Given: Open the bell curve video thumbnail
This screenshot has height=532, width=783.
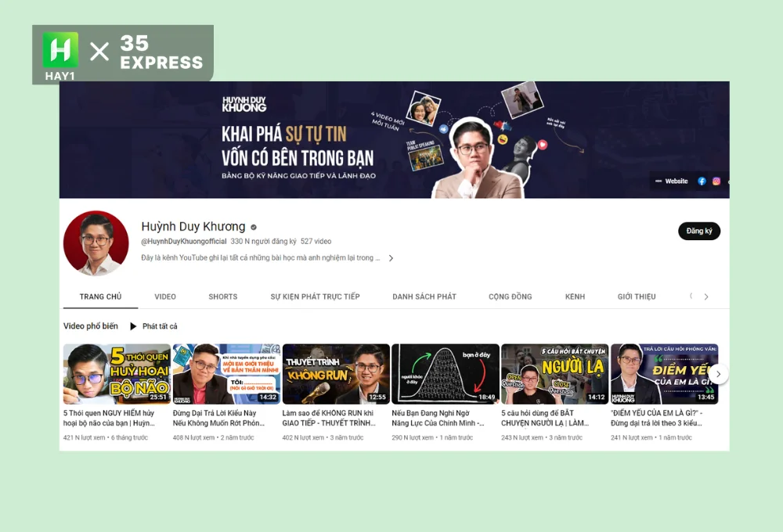Looking at the screenshot, I should click(x=446, y=374).
